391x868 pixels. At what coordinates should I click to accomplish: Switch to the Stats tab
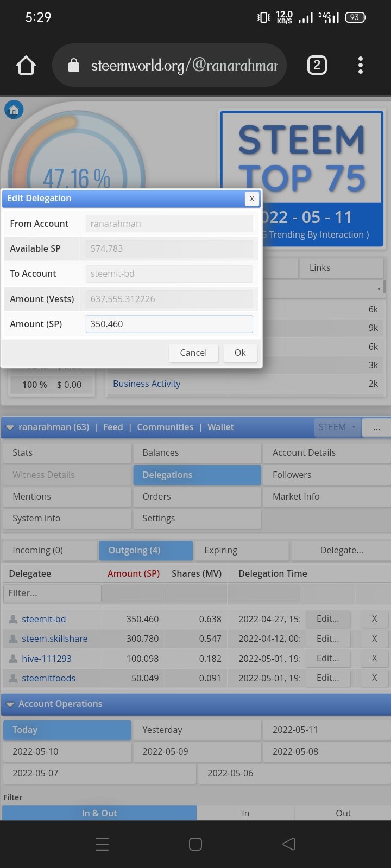tap(67, 452)
